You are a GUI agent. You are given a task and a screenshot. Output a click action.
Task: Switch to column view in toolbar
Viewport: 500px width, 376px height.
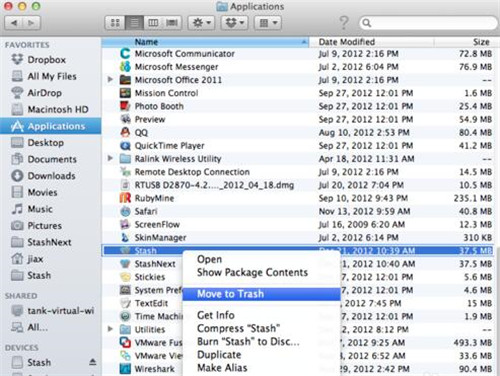(153, 23)
